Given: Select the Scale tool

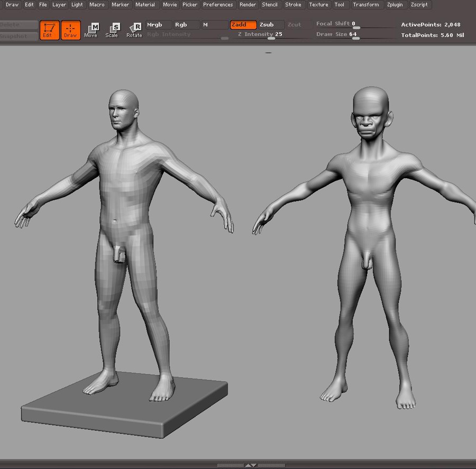Looking at the screenshot, I should [112, 30].
